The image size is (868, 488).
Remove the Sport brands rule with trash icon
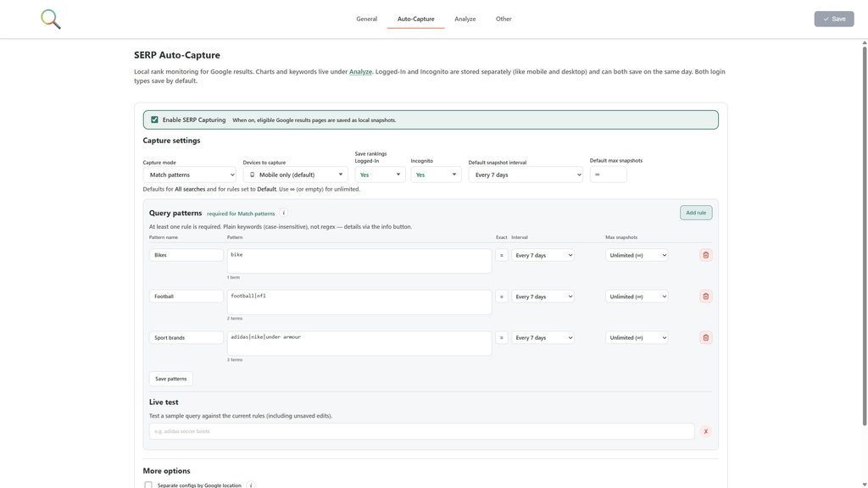(706, 337)
